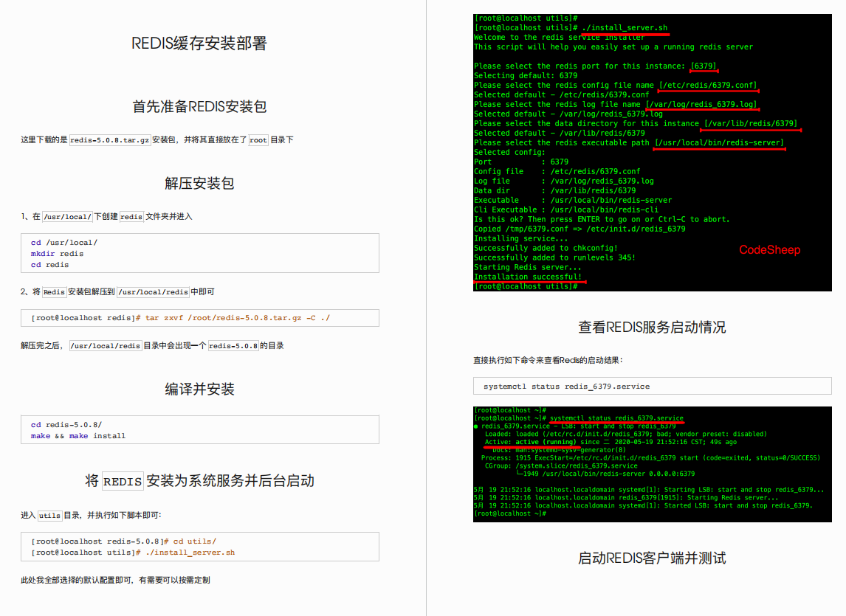Click the heading '安装为系统服务并后台启动'

[230, 480]
